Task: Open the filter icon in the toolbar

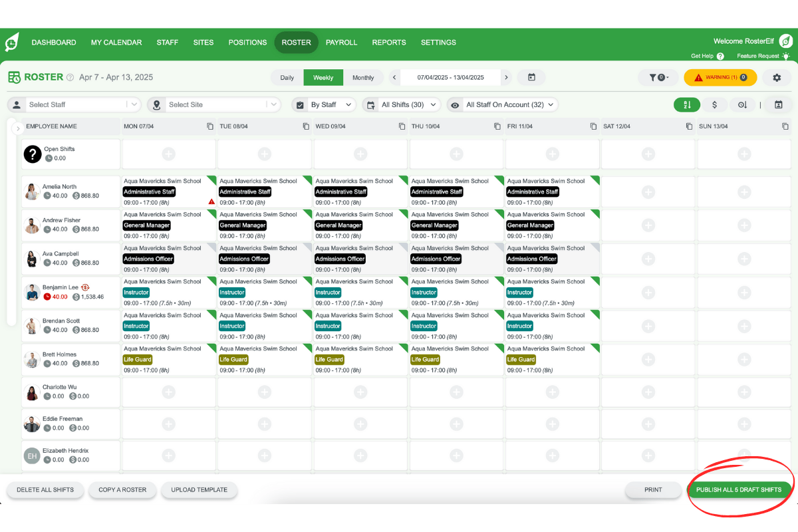Action: [658, 77]
